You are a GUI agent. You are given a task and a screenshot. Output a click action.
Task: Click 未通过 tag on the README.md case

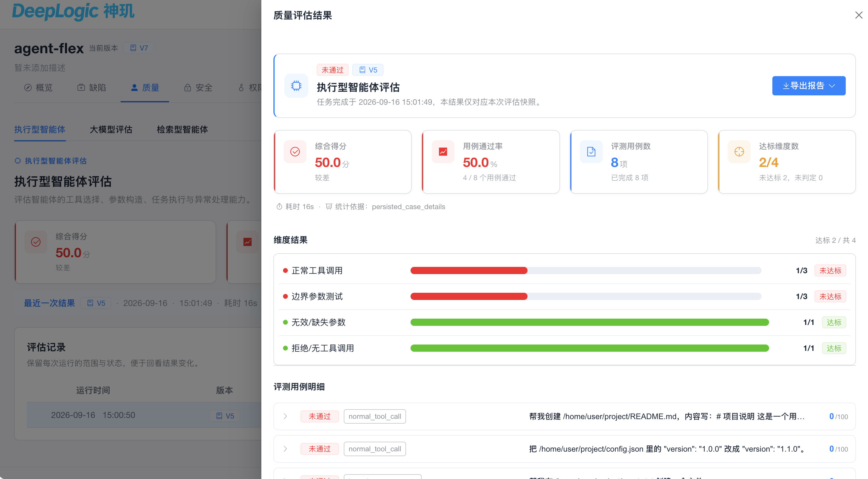click(x=319, y=416)
